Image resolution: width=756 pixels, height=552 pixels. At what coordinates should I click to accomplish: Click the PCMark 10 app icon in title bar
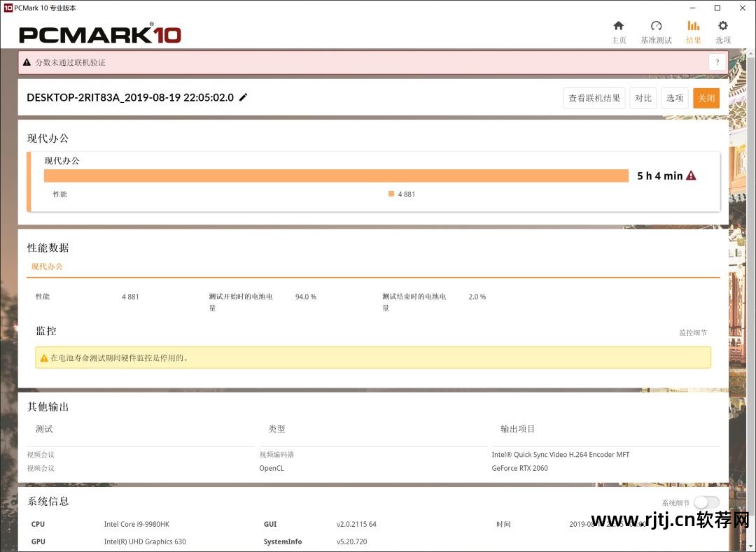(x=8, y=8)
